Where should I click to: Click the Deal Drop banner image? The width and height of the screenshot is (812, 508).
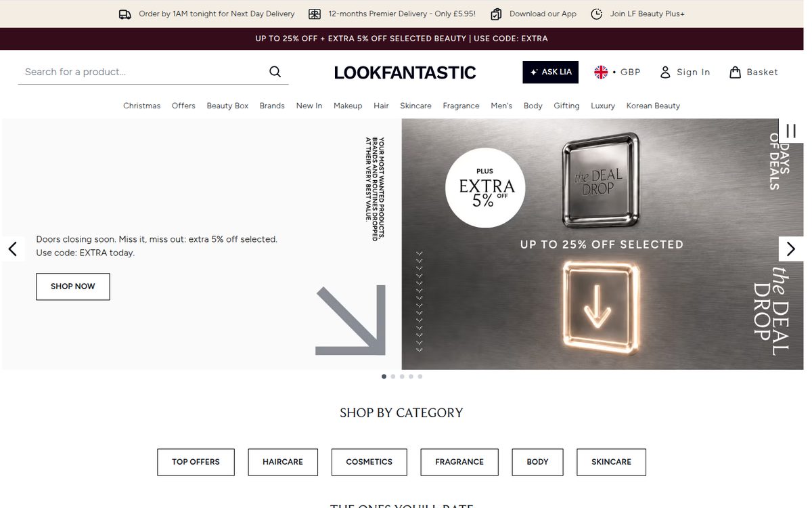pos(602,245)
